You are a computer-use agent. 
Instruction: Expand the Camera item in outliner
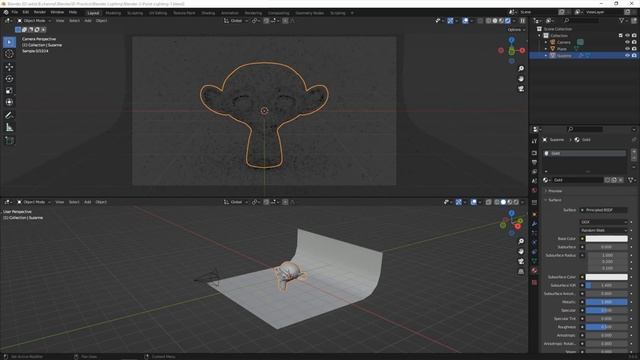point(546,42)
